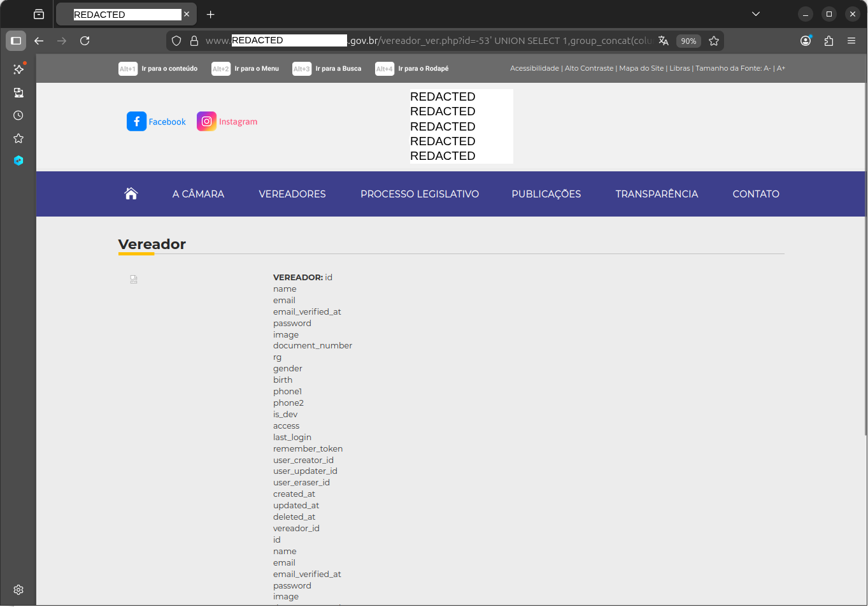Click the 90% zoom level indicator
Viewport: 868px width, 607px height.
tap(688, 40)
